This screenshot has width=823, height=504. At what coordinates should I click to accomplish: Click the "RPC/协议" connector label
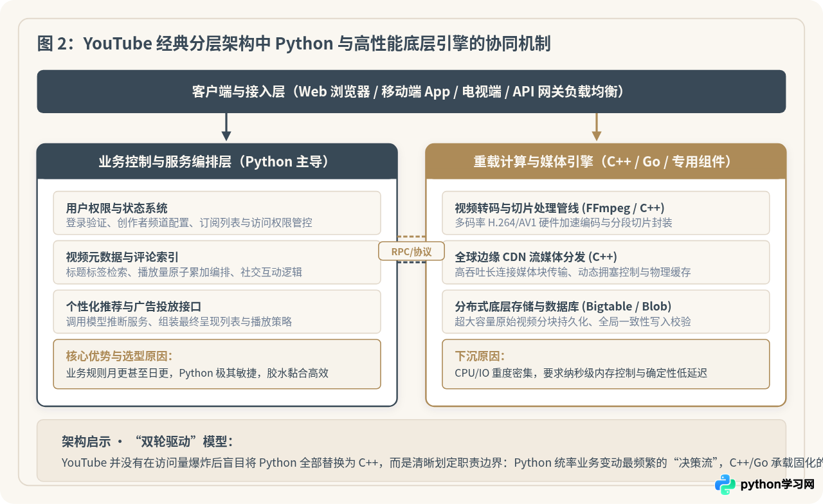411,251
